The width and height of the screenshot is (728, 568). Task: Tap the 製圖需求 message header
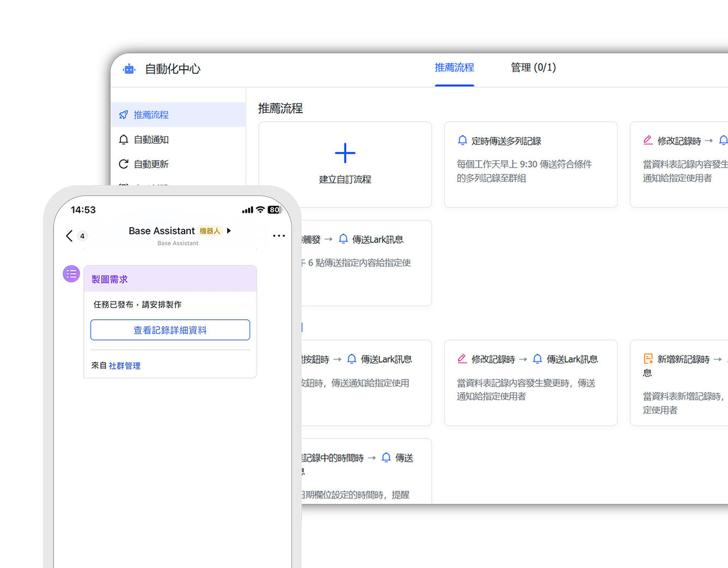point(170,279)
